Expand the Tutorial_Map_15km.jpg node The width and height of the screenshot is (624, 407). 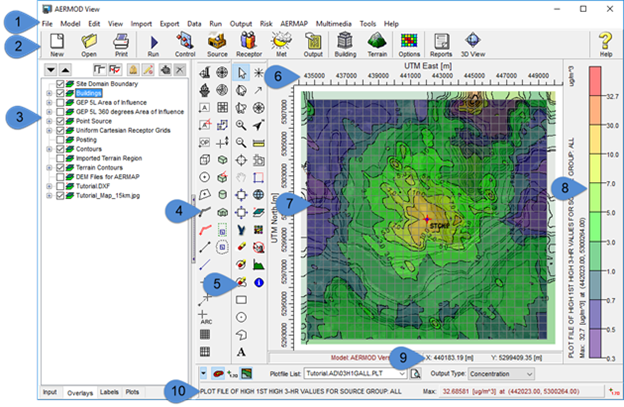tap(49, 195)
